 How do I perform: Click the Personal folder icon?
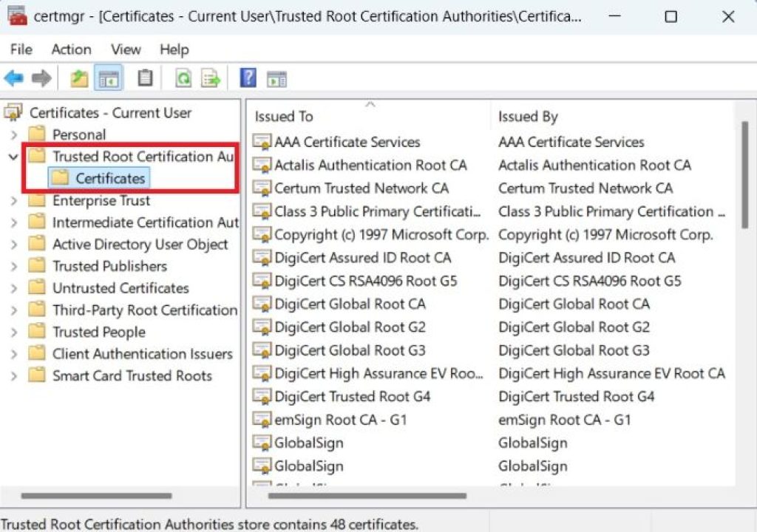[x=37, y=134]
